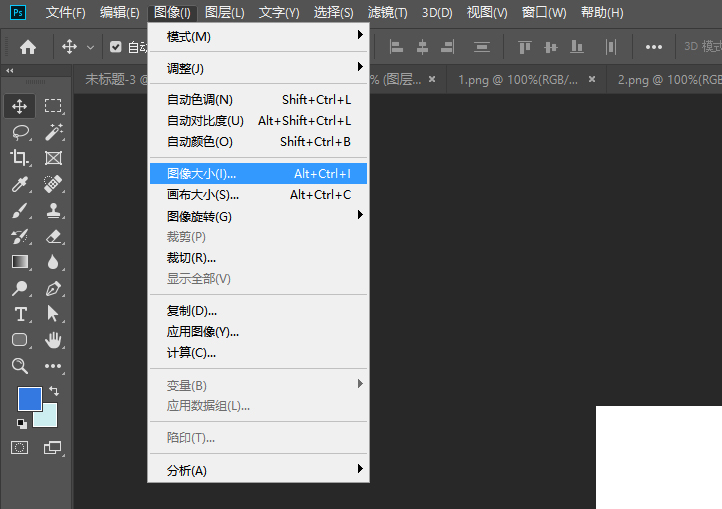722x509 pixels.
Task: Select the Hand tool
Action: pos(53,340)
